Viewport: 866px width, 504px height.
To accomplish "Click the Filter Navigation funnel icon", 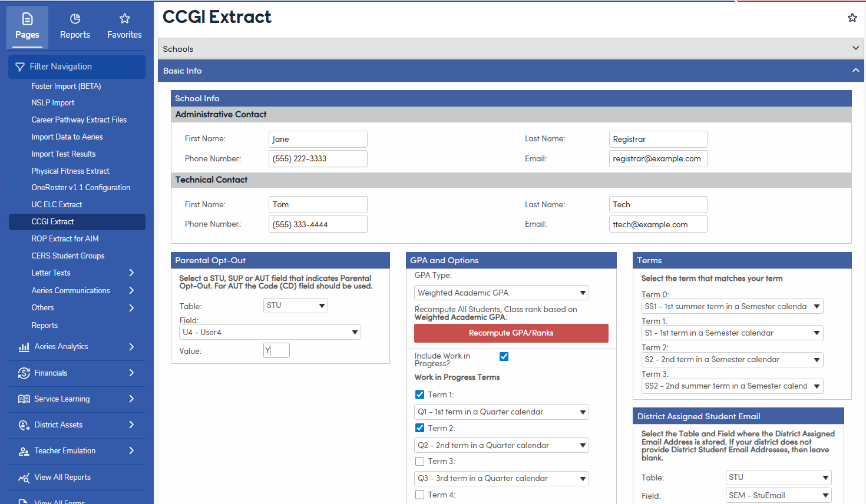I will (x=20, y=67).
